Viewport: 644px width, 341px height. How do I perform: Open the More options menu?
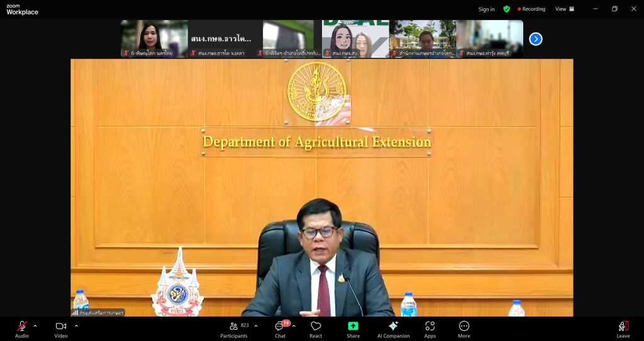[464, 328]
